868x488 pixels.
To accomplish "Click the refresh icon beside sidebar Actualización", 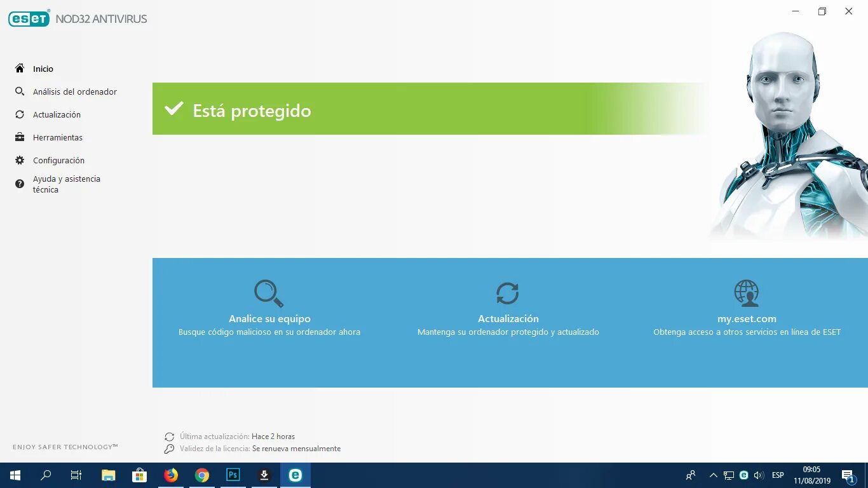I will pos(20,114).
